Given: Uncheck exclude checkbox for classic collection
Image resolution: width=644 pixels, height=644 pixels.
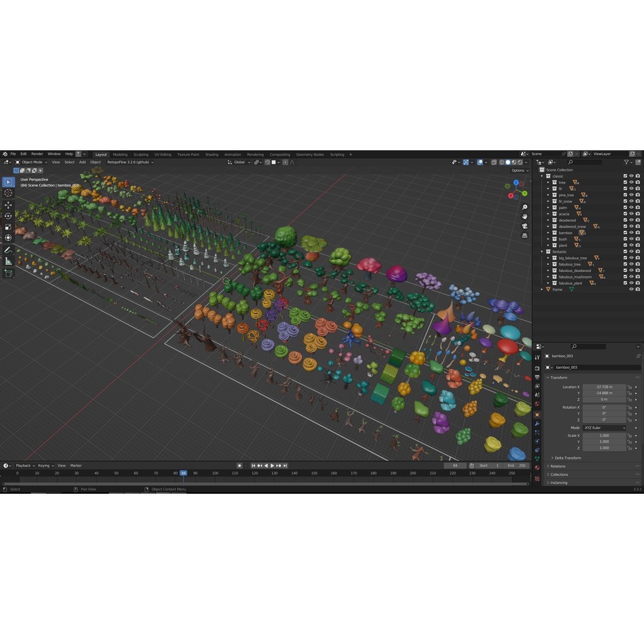Looking at the screenshot, I should coord(625,176).
